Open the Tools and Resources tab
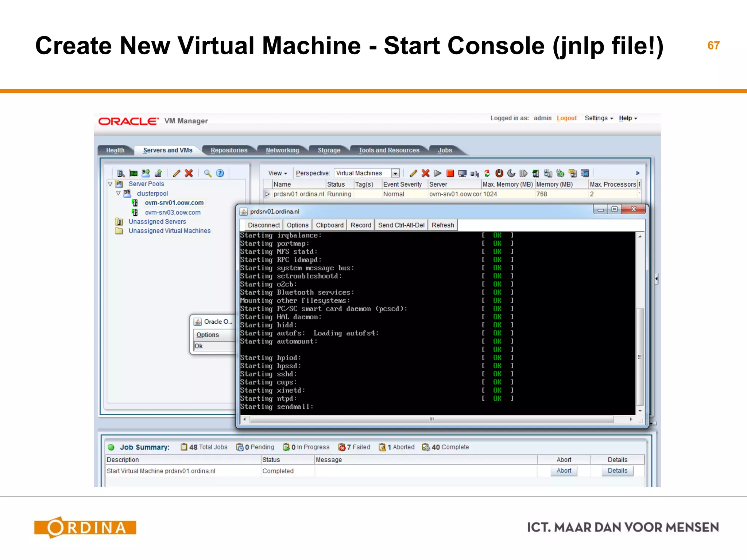Image resolution: width=747 pixels, height=560 pixels. pos(389,150)
